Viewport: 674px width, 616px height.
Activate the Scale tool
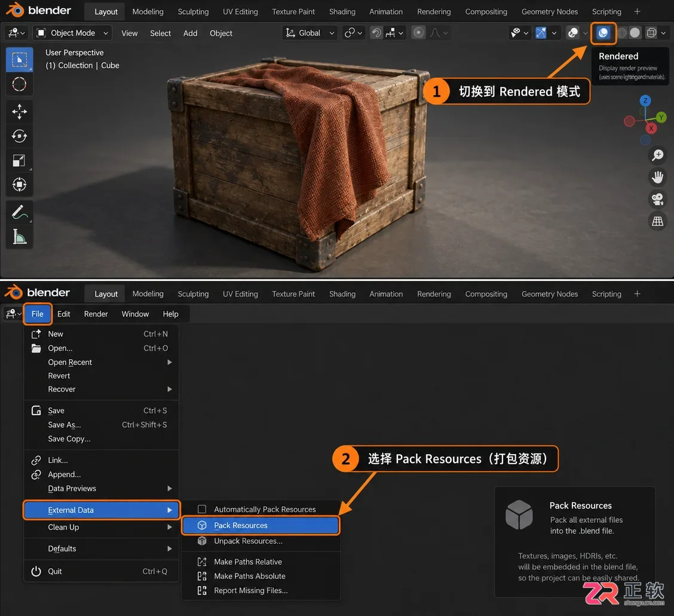[x=19, y=160]
